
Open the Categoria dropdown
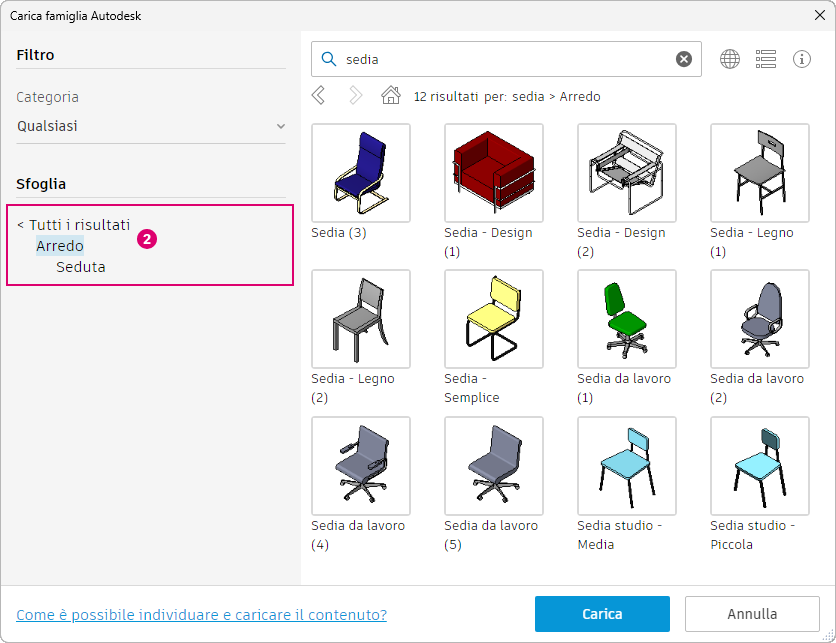click(151, 126)
